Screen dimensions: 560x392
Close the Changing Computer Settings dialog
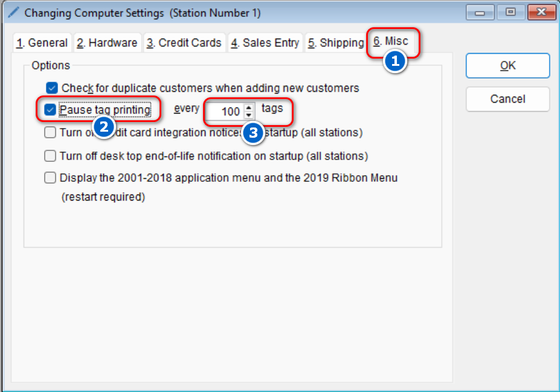coord(540,12)
